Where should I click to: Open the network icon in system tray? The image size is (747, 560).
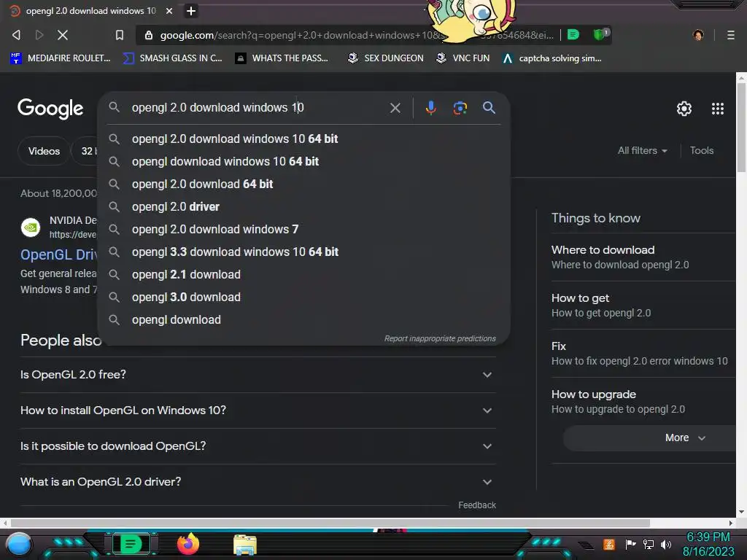(x=649, y=544)
